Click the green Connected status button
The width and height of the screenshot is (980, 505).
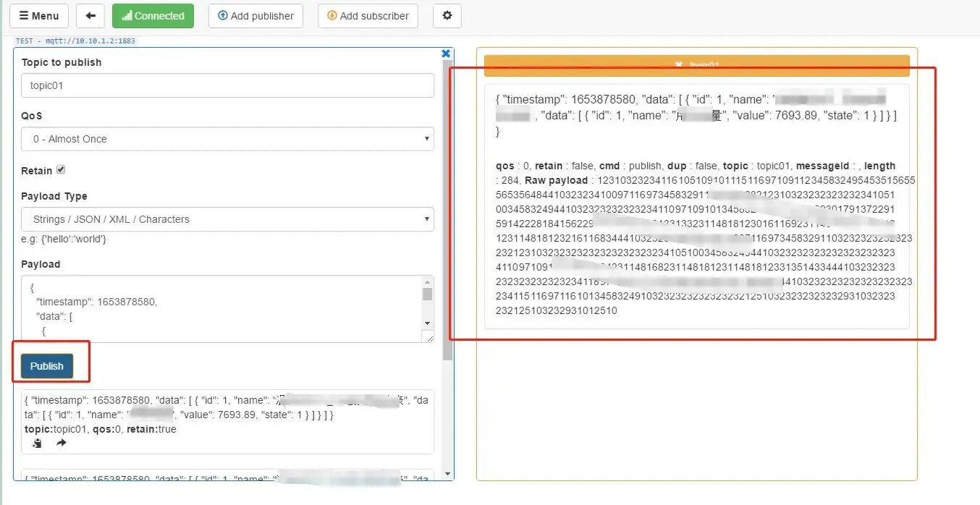(153, 16)
